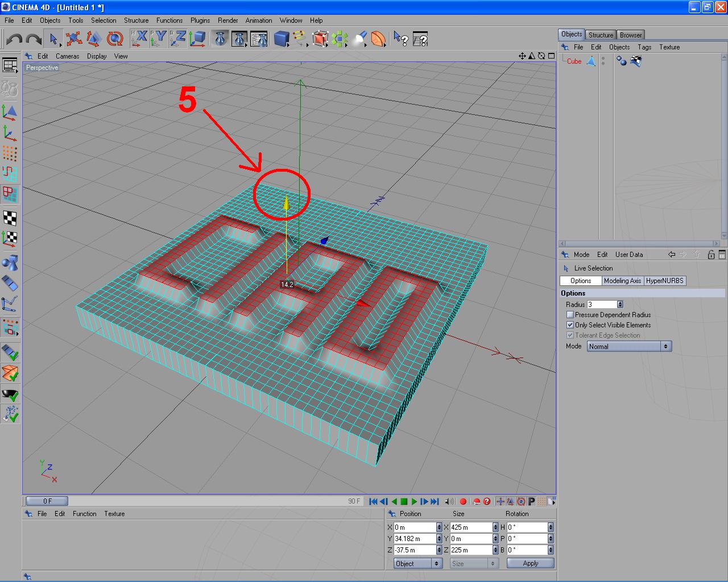Open Render Settings
This screenshot has width=728, height=582.
(x=259, y=39)
